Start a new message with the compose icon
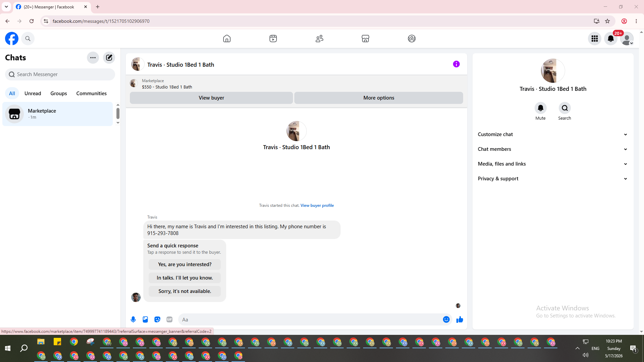 109,58
